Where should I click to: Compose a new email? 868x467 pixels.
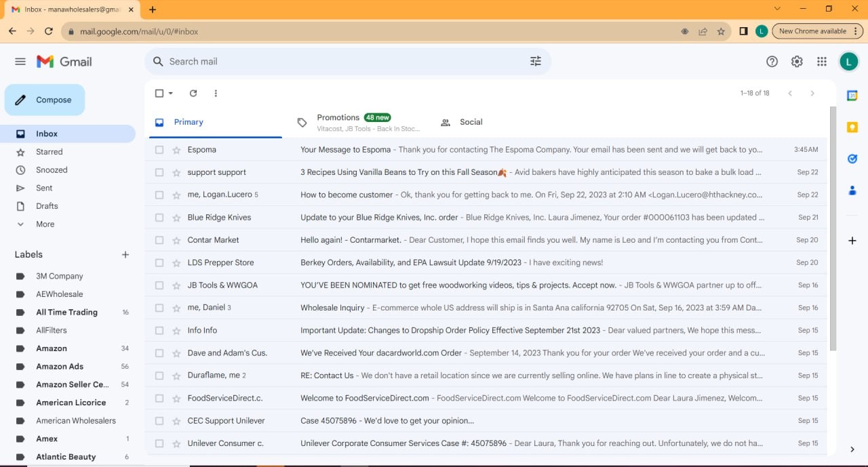pos(45,100)
